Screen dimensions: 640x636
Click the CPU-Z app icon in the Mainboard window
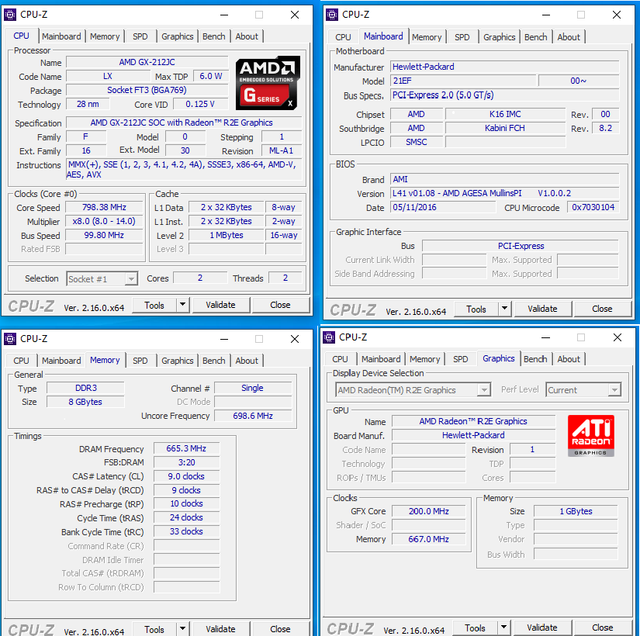coord(332,15)
